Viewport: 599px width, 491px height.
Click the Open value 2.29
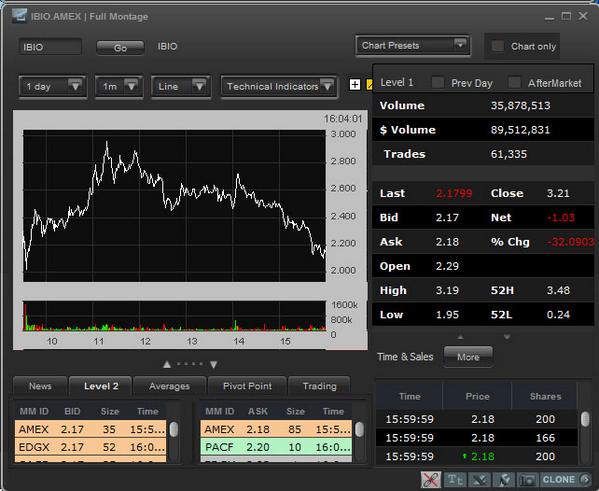(447, 266)
